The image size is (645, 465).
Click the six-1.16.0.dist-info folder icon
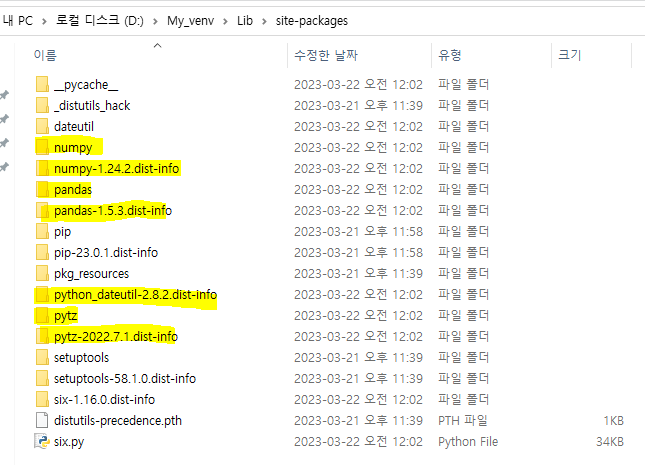tap(42, 399)
